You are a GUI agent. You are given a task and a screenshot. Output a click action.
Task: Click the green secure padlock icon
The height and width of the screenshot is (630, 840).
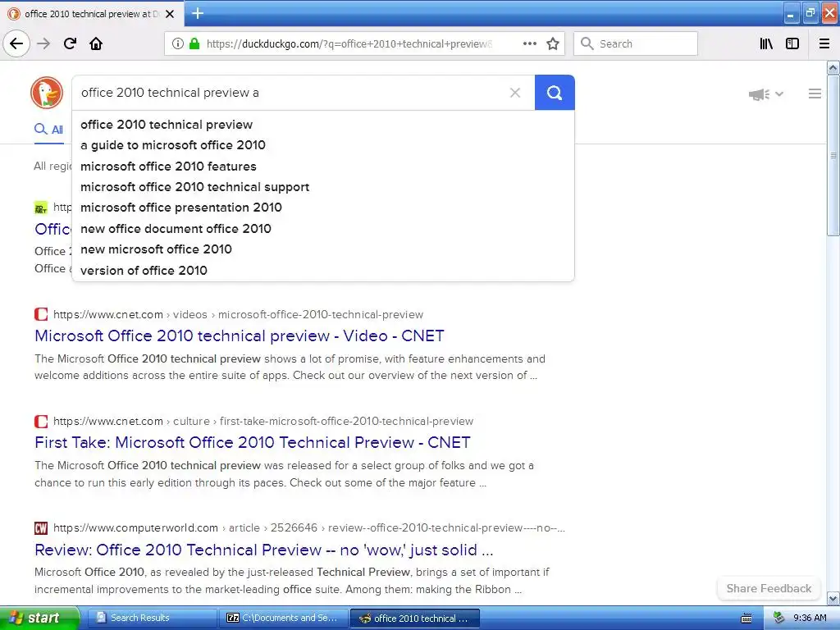point(194,43)
